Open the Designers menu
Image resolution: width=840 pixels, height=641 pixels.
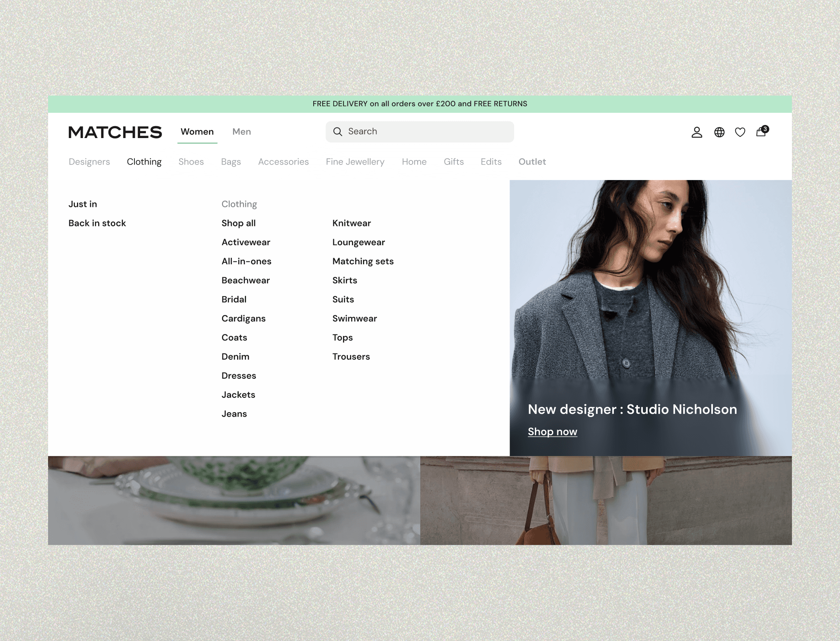[x=89, y=162]
